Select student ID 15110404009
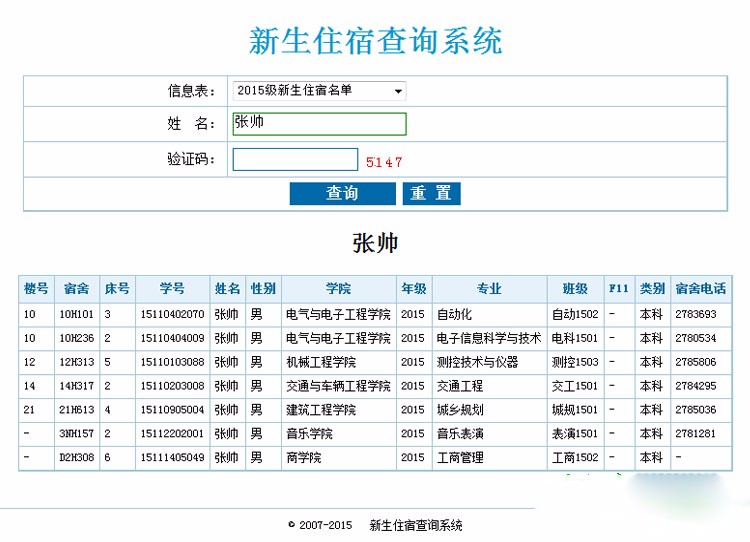This screenshot has width=750, height=542. coord(172,338)
